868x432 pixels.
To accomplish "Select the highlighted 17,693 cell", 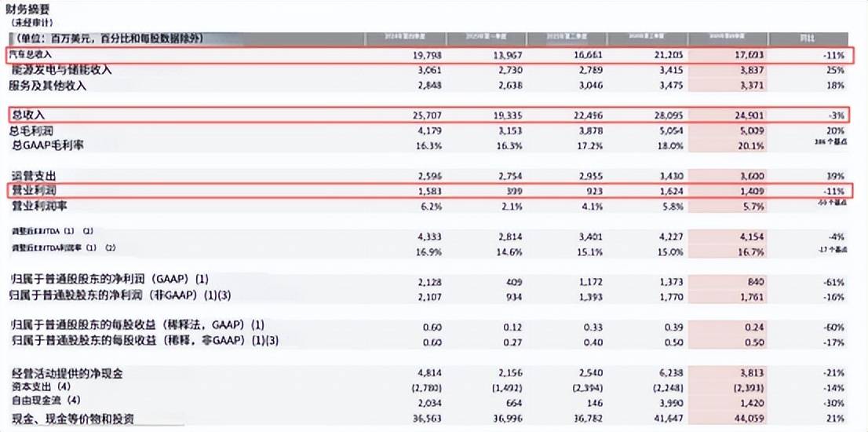I will tap(739, 56).
